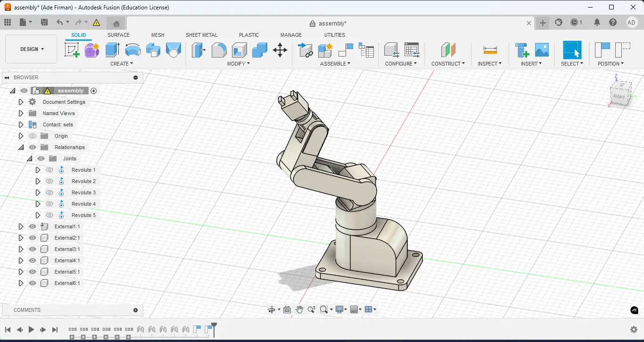
Task: Select the Create Sketch tool icon
Action: [x=72, y=50]
